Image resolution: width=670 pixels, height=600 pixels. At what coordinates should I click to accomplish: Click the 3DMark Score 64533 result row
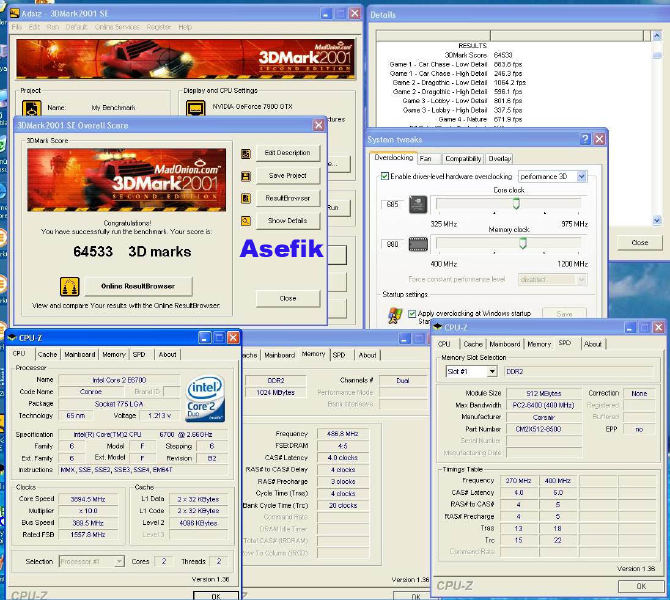click(478, 55)
